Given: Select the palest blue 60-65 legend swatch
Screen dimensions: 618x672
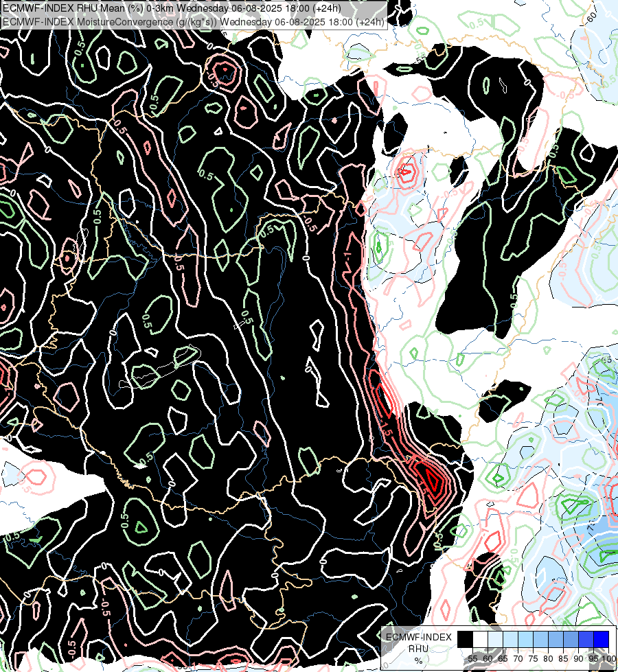Looking at the screenshot, I should pyautogui.click(x=495, y=639).
